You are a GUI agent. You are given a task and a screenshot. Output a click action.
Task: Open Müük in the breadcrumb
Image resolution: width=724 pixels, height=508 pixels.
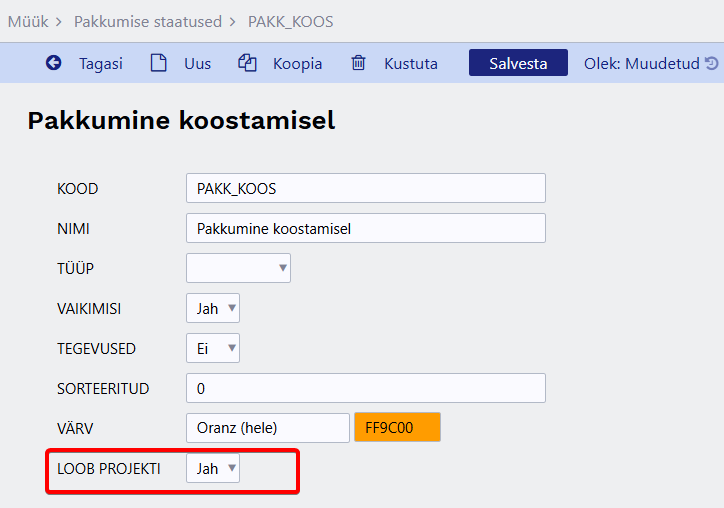27,21
